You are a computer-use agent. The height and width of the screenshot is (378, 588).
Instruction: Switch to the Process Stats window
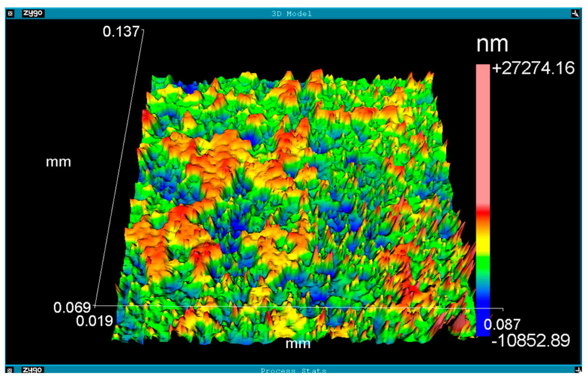pos(293,371)
